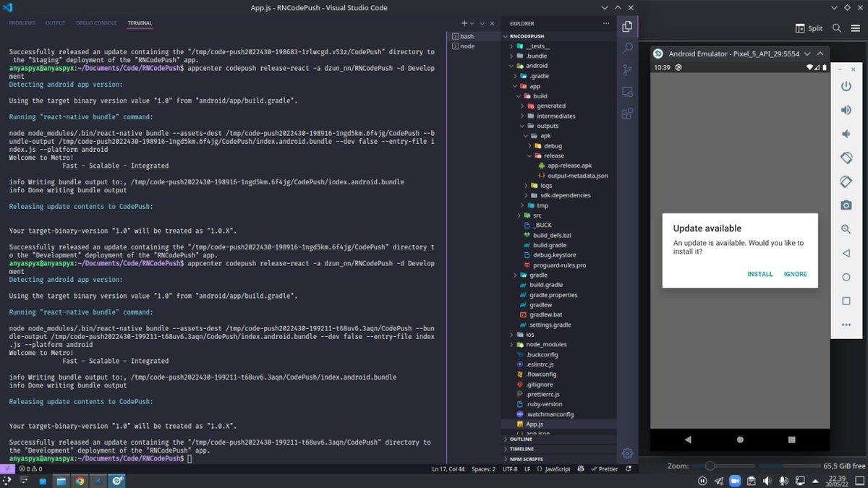
Task: Raise volume with emulator volume up icon
Action: tap(846, 111)
